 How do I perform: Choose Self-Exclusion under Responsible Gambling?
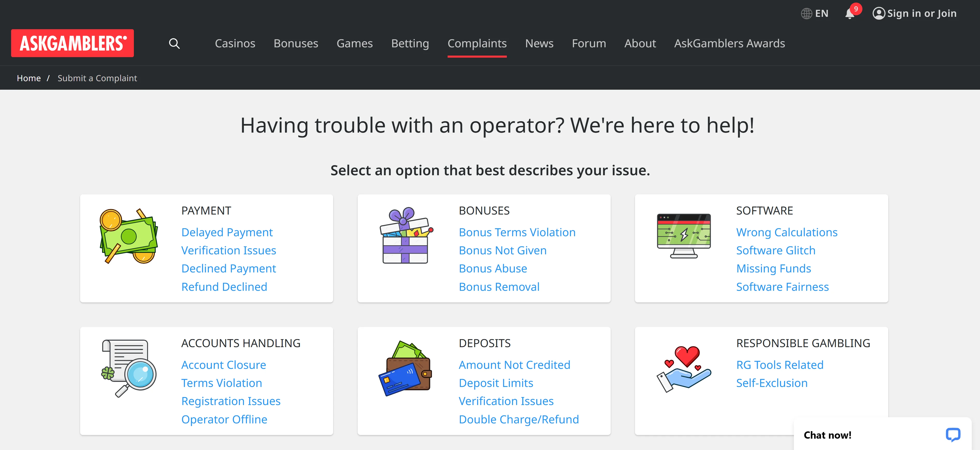(x=771, y=383)
